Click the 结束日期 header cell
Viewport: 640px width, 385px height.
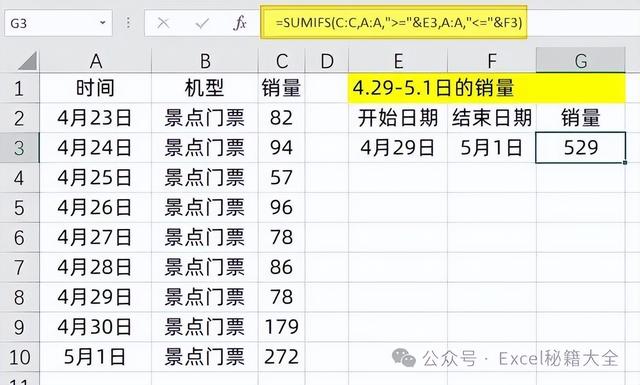coord(492,118)
